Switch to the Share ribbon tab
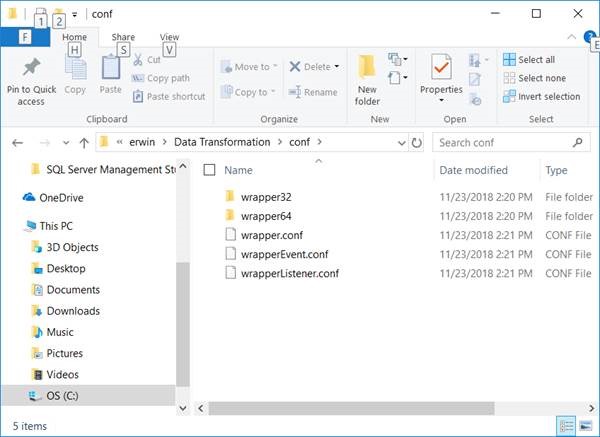600x437 pixels. click(x=123, y=37)
